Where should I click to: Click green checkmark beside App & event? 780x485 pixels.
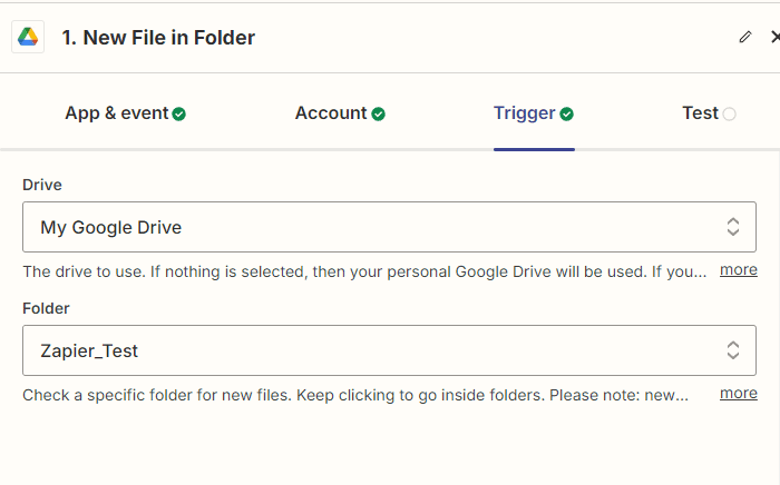click(x=179, y=114)
